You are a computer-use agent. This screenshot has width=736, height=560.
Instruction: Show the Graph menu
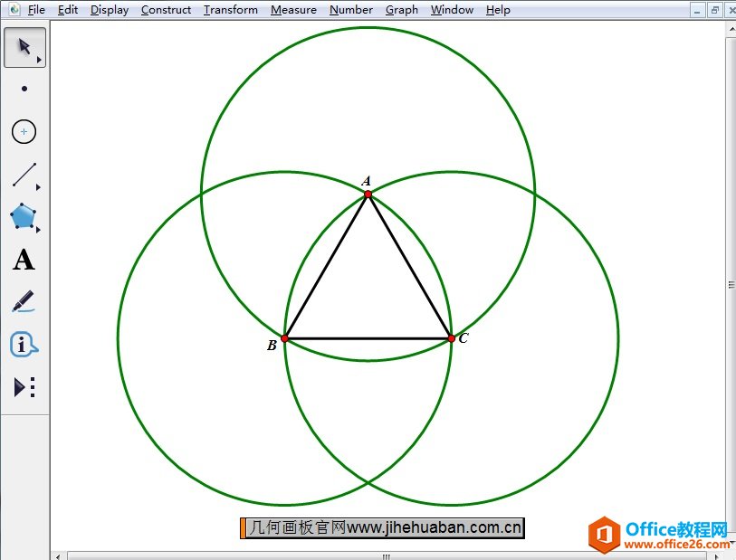coord(401,10)
